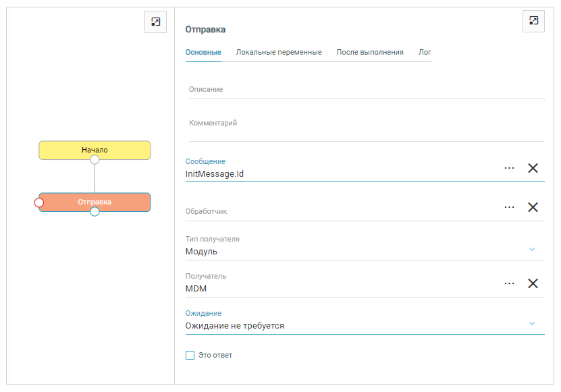Click the red connector on Отправка node

(x=39, y=202)
